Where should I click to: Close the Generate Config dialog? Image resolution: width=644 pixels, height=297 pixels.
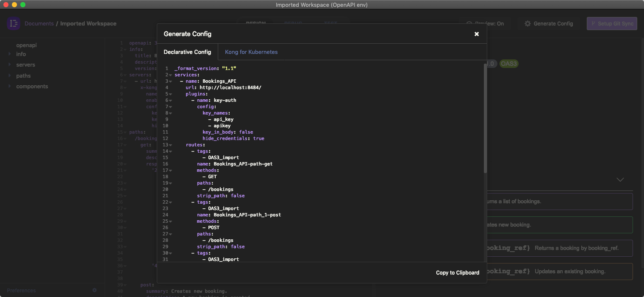[x=477, y=34]
